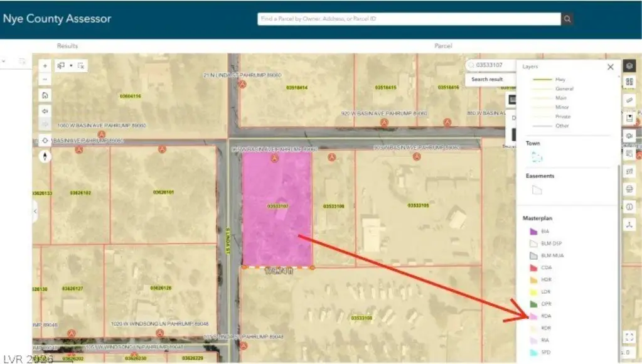Click the SPD cyan legend swatch
This screenshot has width=642, height=364.
pyautogui.click(x=533, y=352)
